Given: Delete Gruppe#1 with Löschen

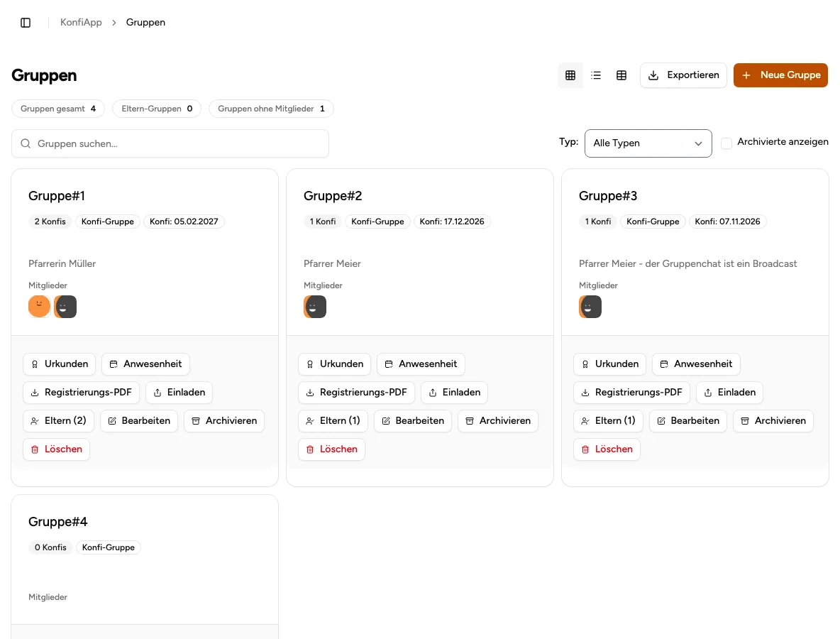Looking at the screenshot, I should [x=56, y=449].
